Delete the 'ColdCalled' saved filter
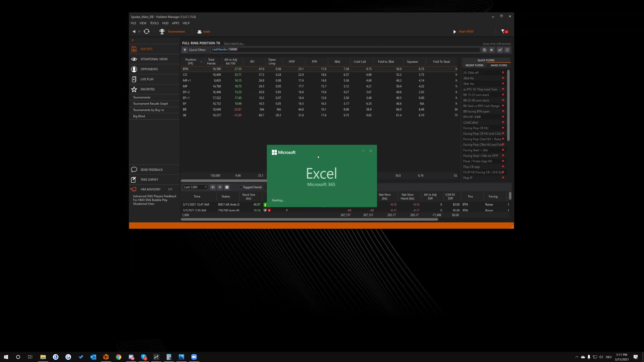644x362 pixels. tap(503, 122)
